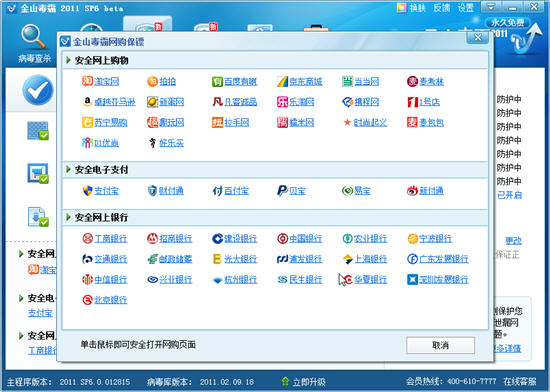Click the 招商银行 logo icon
The height and width of the screenshot is (392, 550).
click(152, 238)
